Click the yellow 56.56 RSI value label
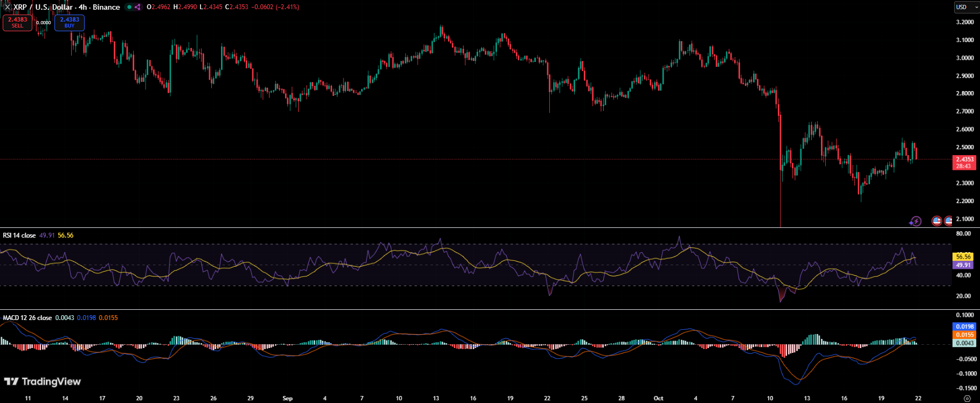980x403 pixels. click(963, 257)
